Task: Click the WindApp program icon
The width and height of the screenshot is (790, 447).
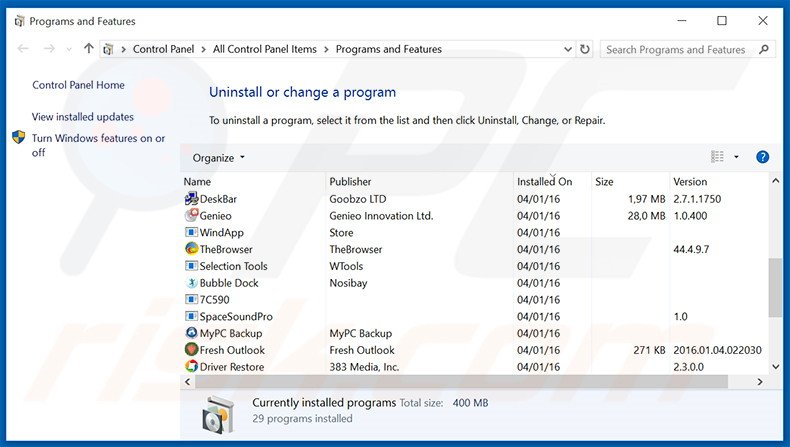Action: tap(191, 232)
